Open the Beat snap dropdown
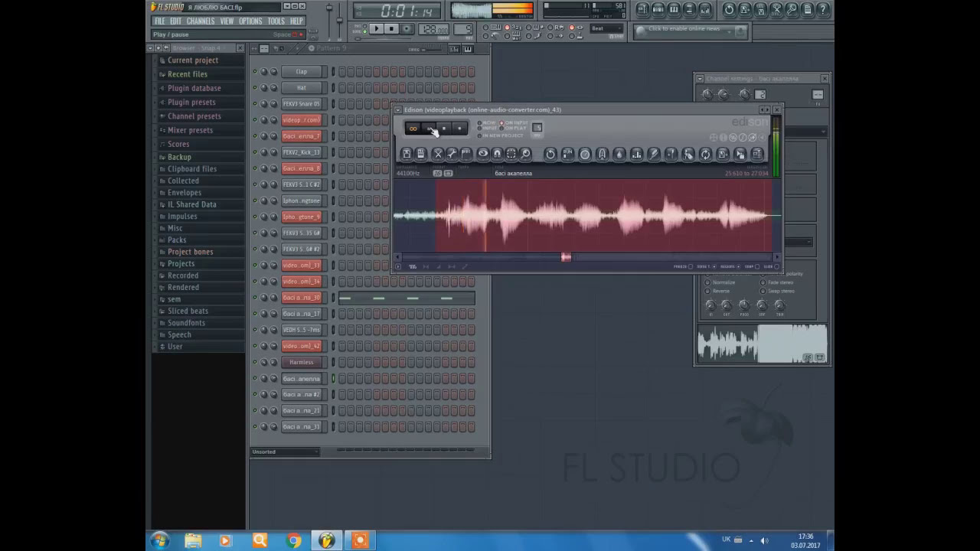The image size is (980, 551). tap(607, 29)
